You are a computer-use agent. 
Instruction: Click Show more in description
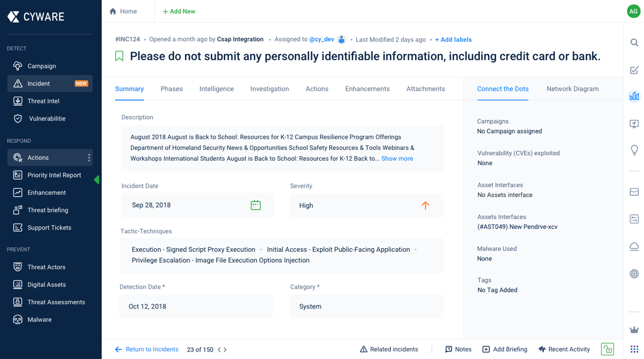tap(397, 159)
